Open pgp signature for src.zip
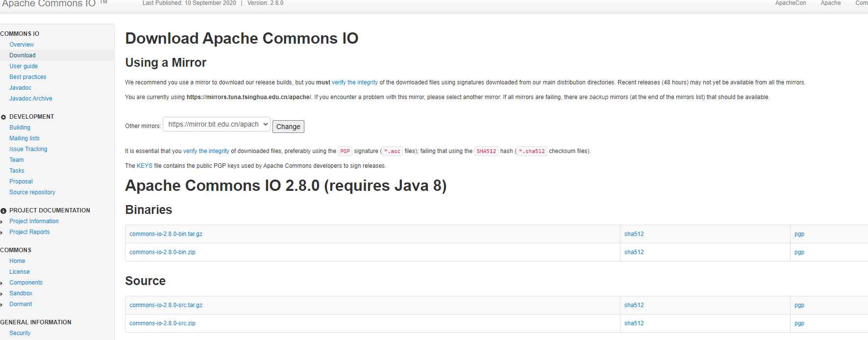The image size is (868, 340). [799, 323]
